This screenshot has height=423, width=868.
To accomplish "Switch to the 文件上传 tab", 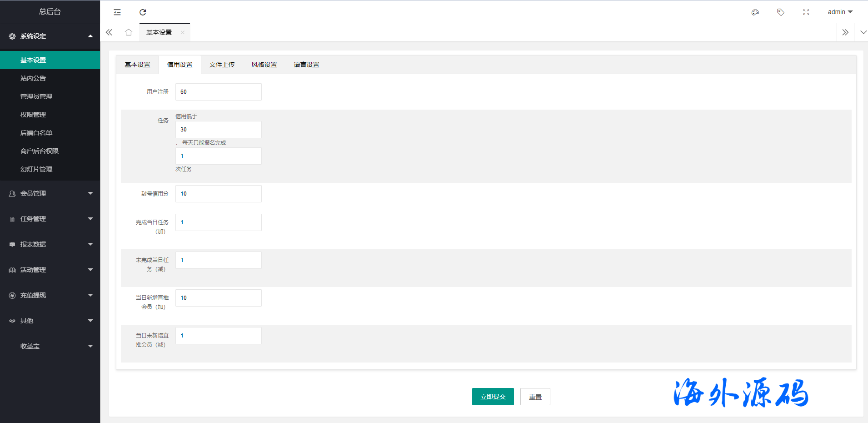I will [222, 65].
